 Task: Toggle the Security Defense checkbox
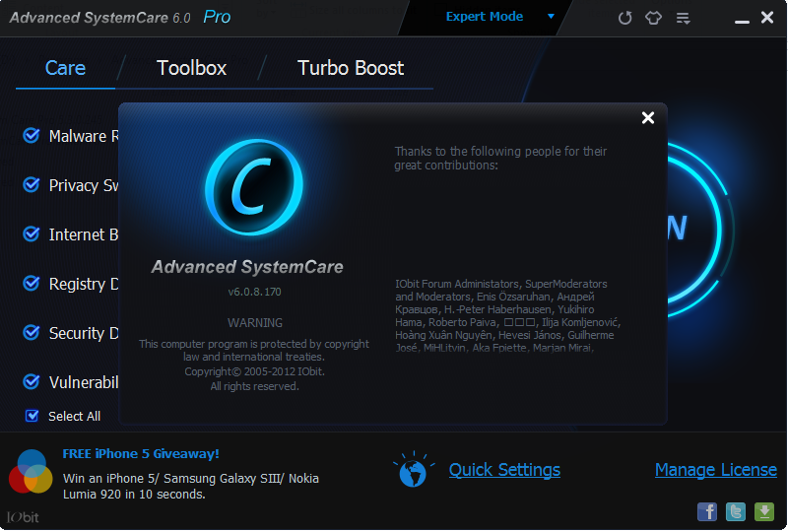32,332
